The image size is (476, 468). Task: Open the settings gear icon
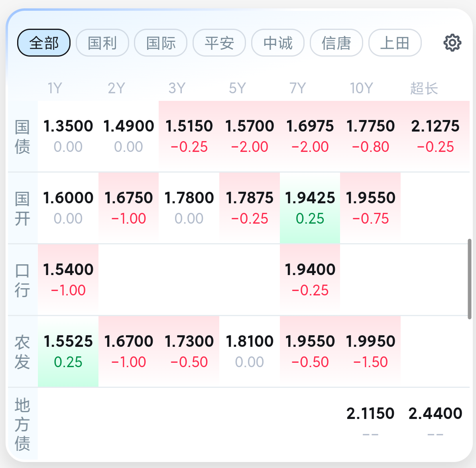pos(452,43)
